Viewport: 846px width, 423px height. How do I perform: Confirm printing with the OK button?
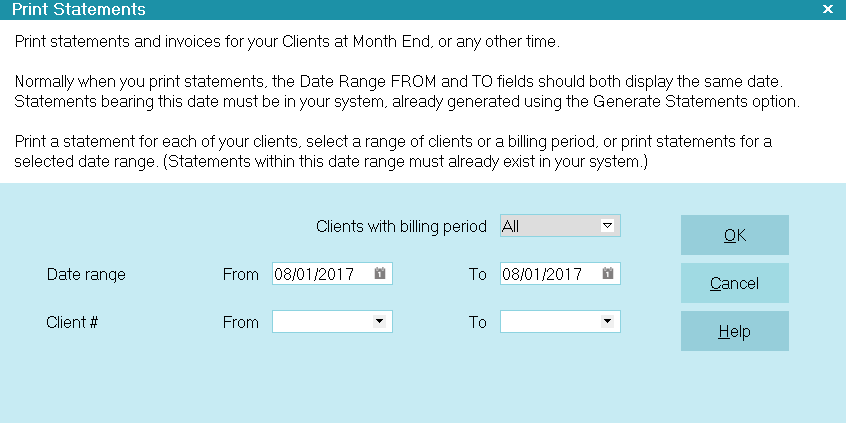tap(735, 235)
